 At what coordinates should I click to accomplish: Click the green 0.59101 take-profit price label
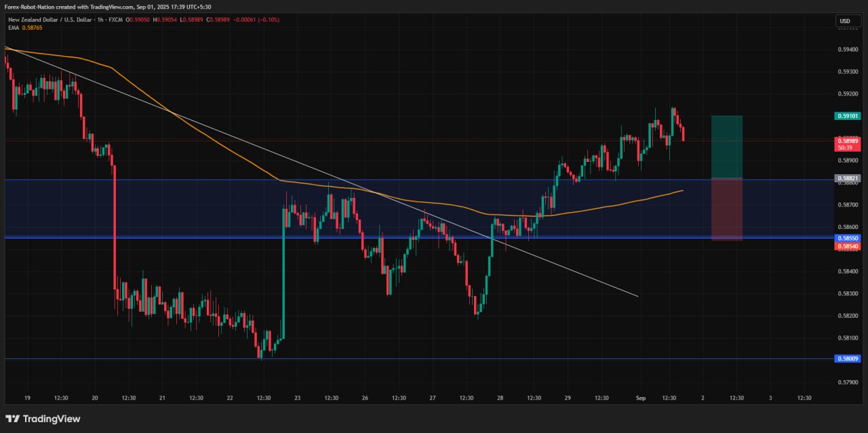click(848, 116)
